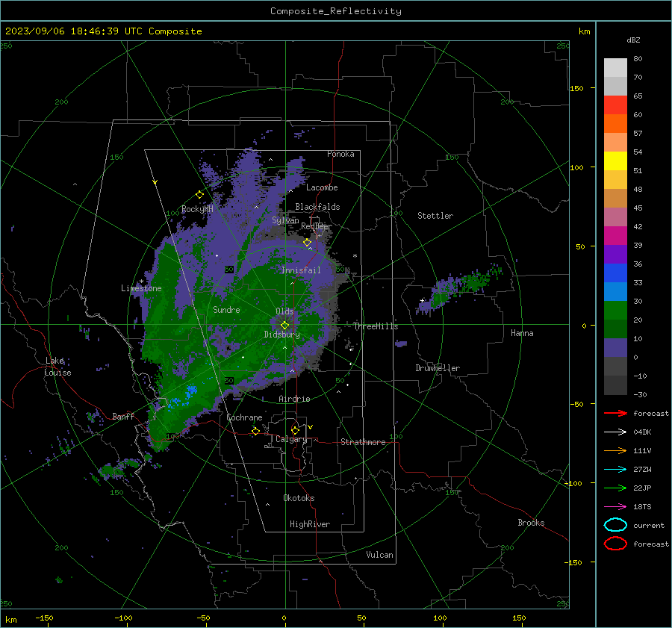The width and height of the screenshot is (672, 628).
Task: Pick the purple 36-39 dBZ swatch
Action: [615, 254]
